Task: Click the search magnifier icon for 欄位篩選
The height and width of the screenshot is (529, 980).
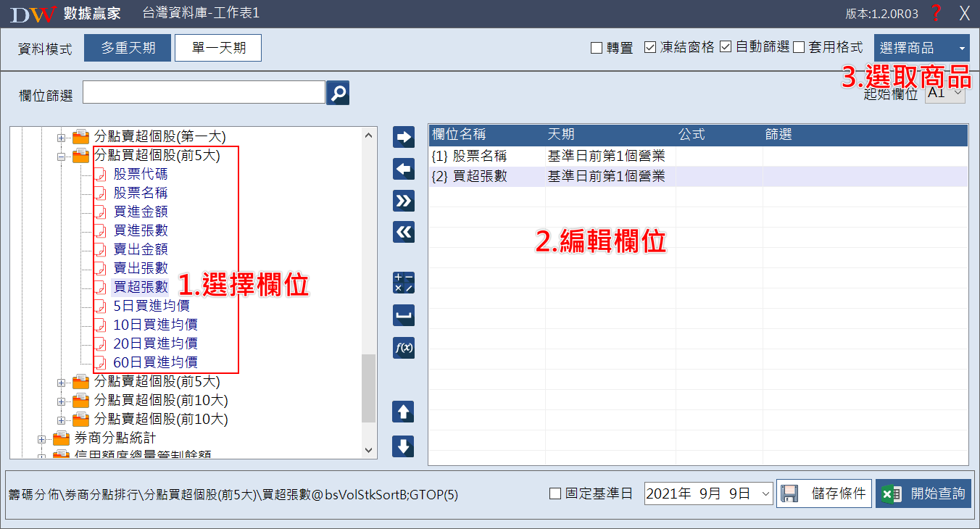Action: pyautogui.click(x=338, y=93)
